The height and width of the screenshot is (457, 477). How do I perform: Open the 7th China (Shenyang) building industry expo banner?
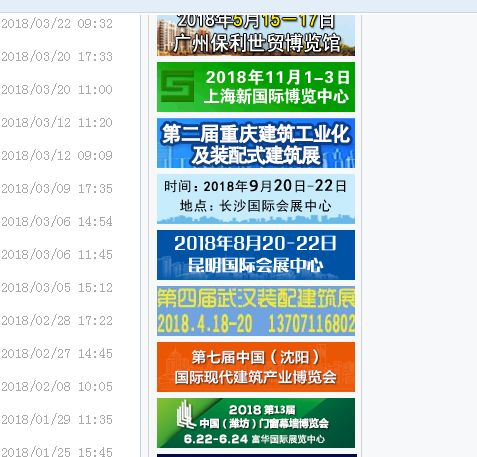[x=256, y=367]
